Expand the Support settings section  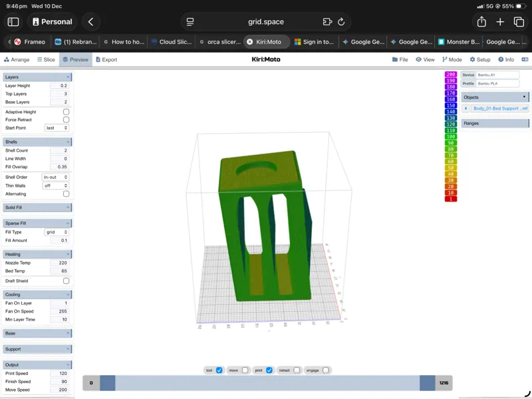coord(37,348)
